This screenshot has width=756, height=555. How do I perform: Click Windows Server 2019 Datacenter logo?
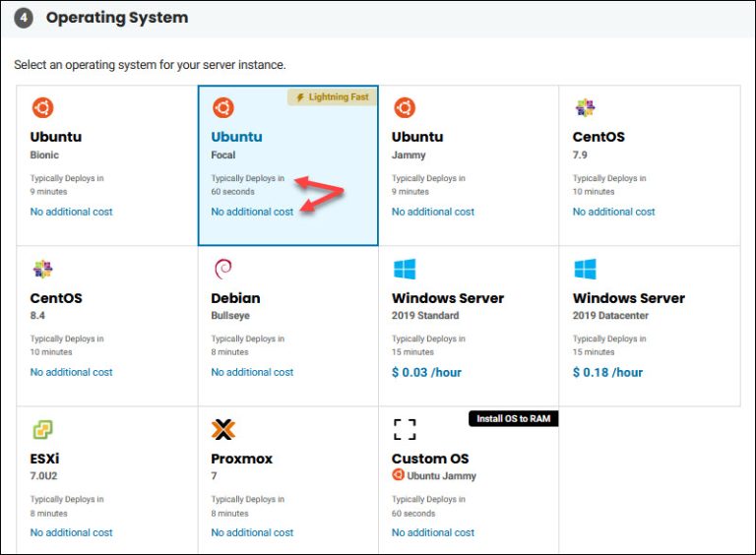coord(585,269)
